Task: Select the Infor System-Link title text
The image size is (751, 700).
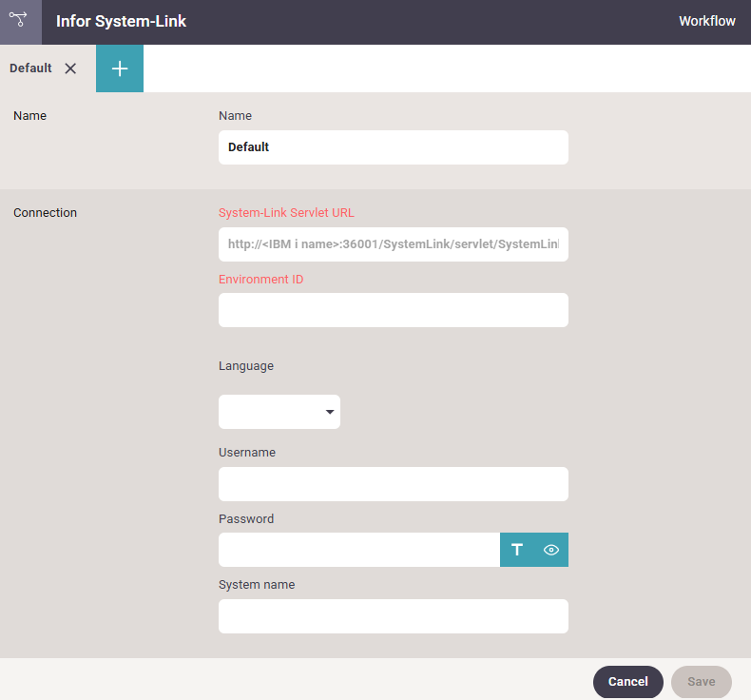Action: click(x=121, y=21)
